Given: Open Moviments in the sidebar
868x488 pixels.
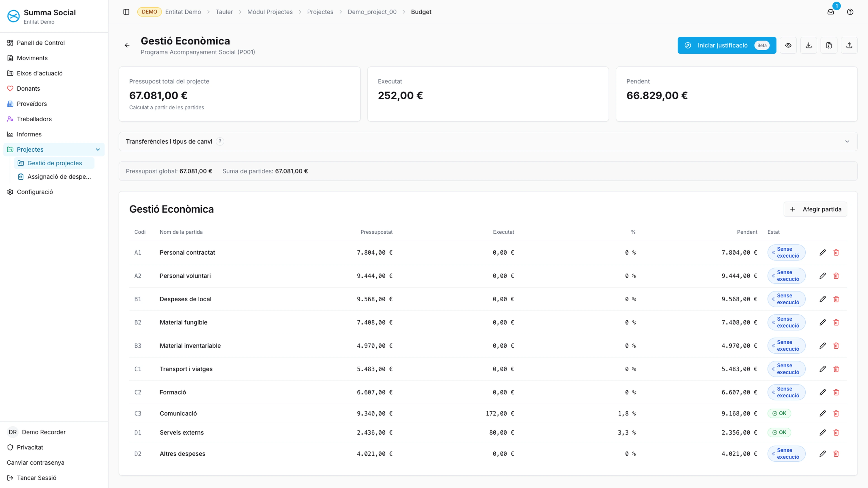Looking at the screenshot, I should pos(32,58).
